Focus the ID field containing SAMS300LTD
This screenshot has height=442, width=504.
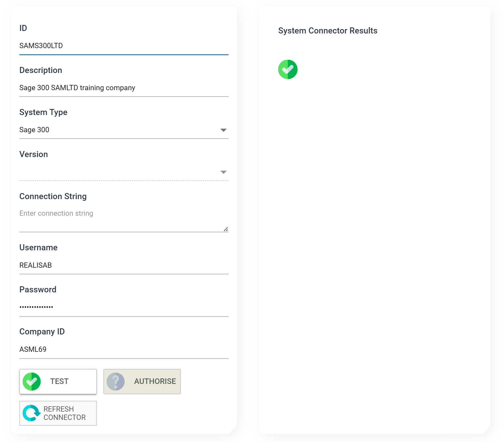[124, 46]
